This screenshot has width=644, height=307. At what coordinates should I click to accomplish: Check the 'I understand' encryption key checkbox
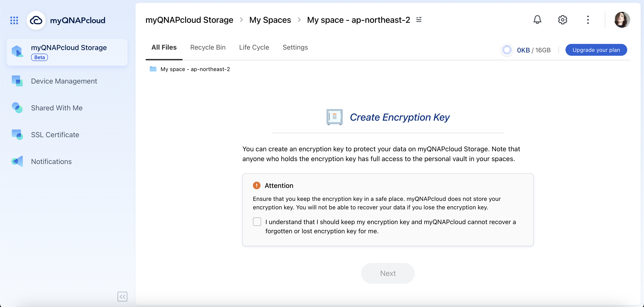[x=257, y=222]
